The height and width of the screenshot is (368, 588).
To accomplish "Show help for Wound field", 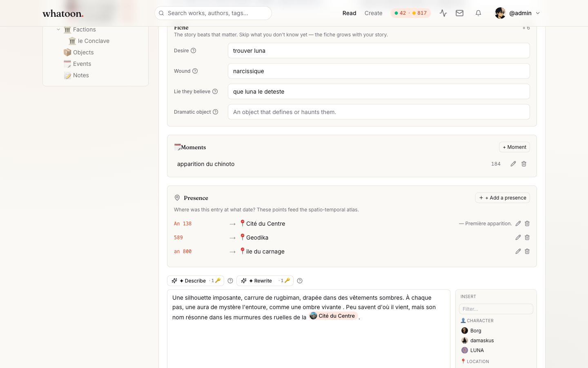I will pos(195,71).
